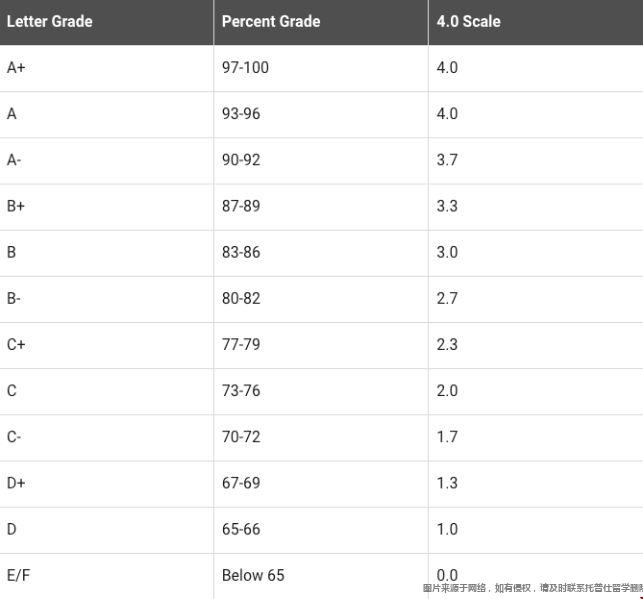643x599 pixels.
Task: Select the 2.7 scale value
Action: [447, 298]
